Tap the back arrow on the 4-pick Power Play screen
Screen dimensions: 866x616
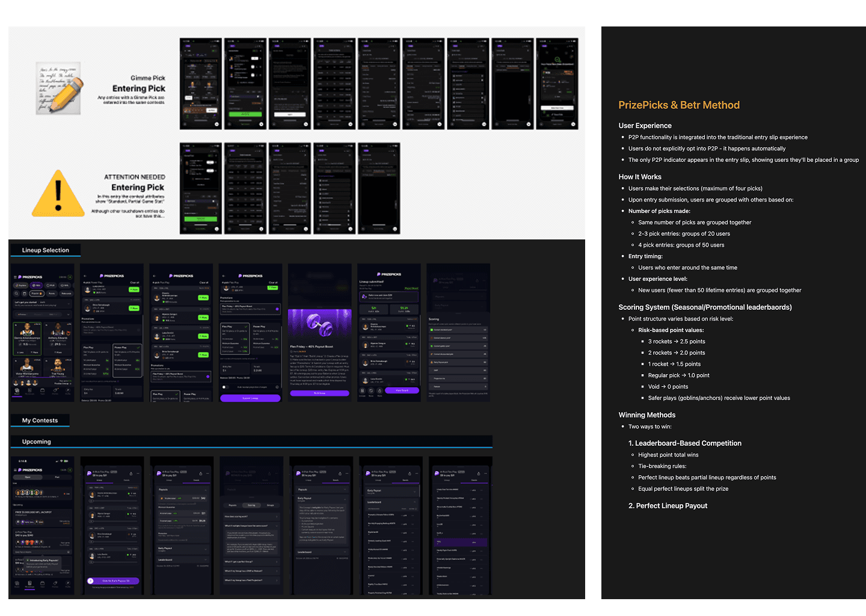coord(85,276)
